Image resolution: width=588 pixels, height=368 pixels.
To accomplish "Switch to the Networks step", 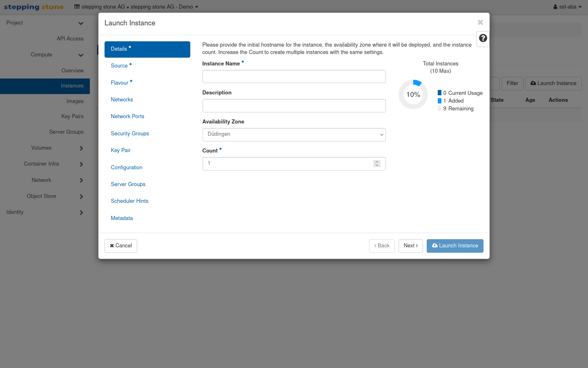I will [122, 100].
